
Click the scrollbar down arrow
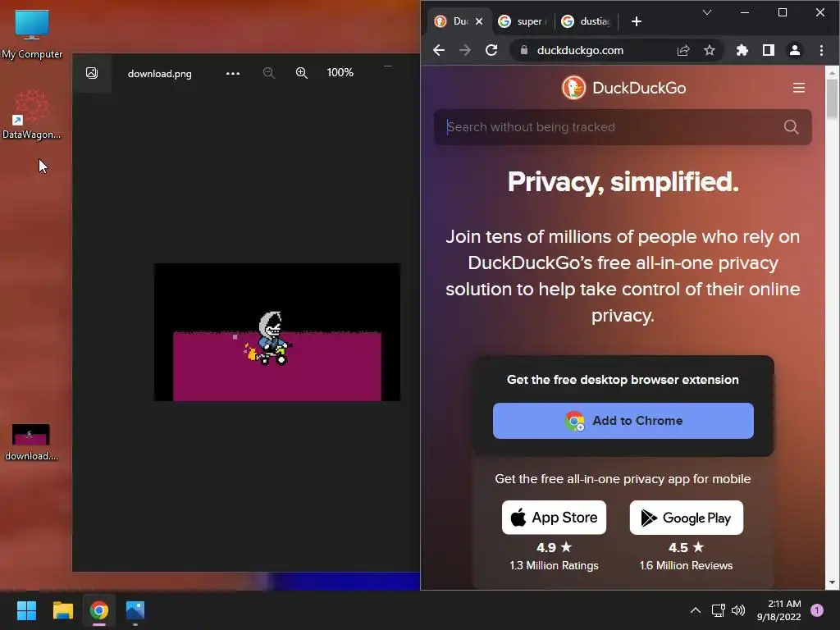tap(832, 582)
